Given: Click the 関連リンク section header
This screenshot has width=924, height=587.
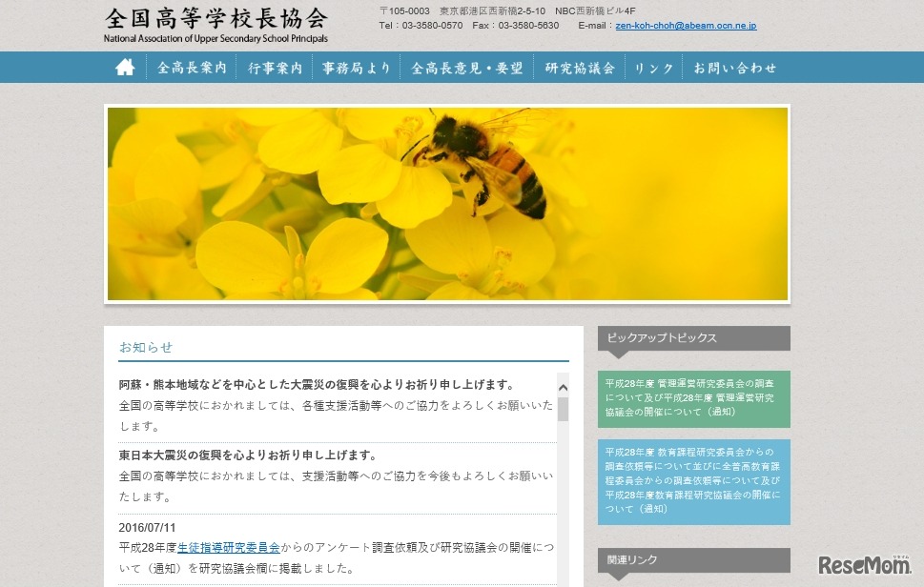Looking at the screenshot, I should [x=693, y=560].
